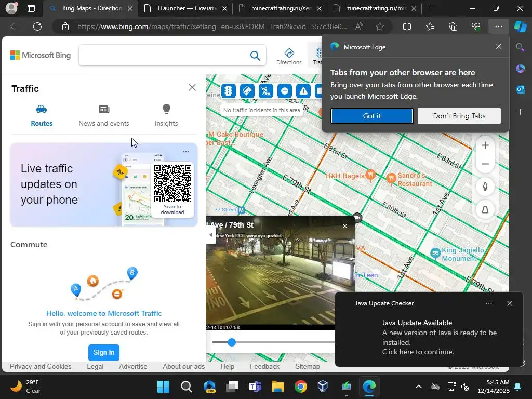Open the Privacy and Cookies link
The image size is (532, 399).
click(x=41, y=366)
